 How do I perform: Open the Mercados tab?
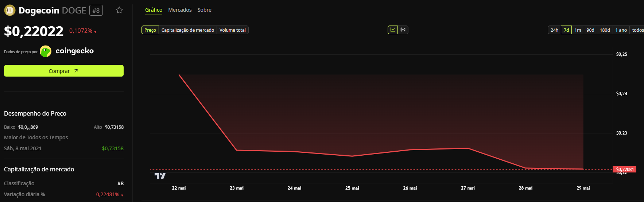click(180, 10)
